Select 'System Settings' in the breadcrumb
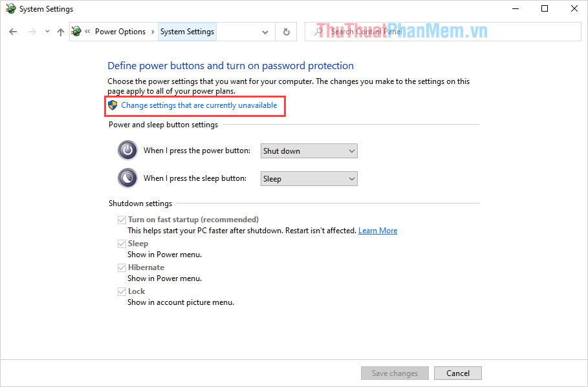The width and height of the screenshot is (588, 387). (187, 31)
